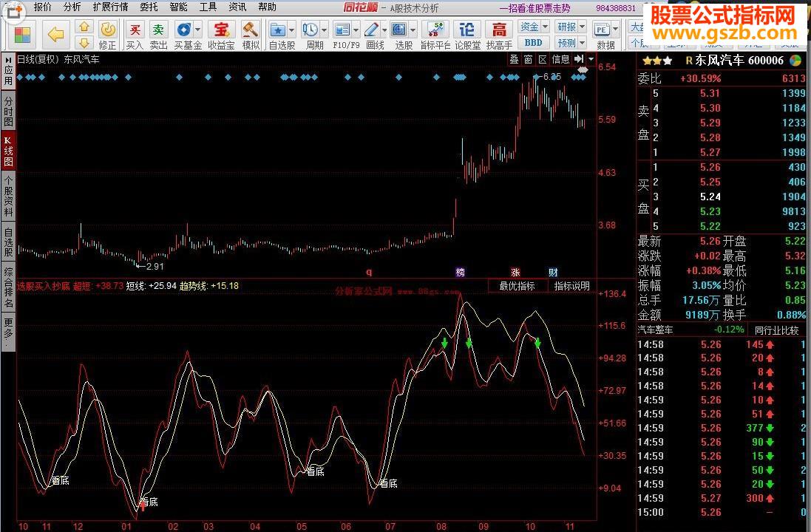The image size is (811, 532).
Task: Expand the 自选股 dropdown arrow
Action: (x=292, y=30)
